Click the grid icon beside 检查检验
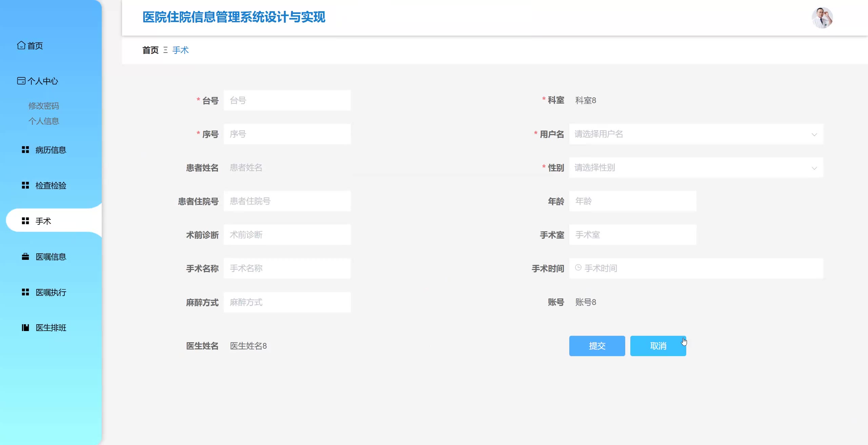 (25, 185)
